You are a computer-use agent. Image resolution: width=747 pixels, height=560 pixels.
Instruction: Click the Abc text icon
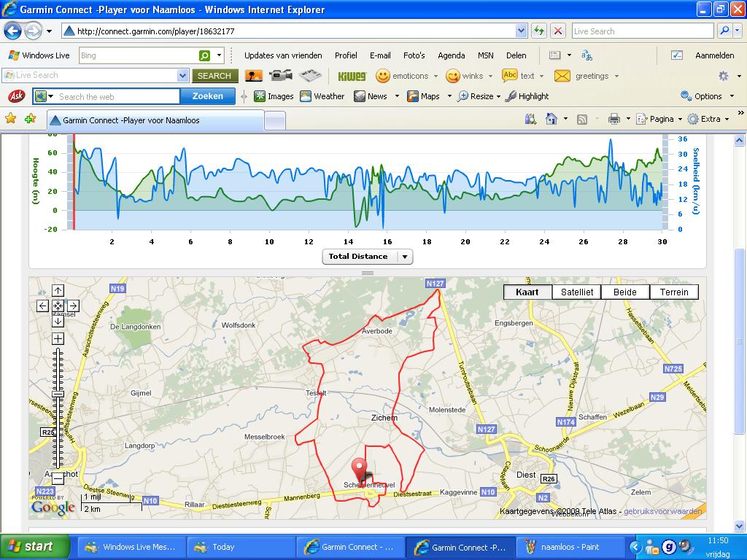tap(509, 75)
